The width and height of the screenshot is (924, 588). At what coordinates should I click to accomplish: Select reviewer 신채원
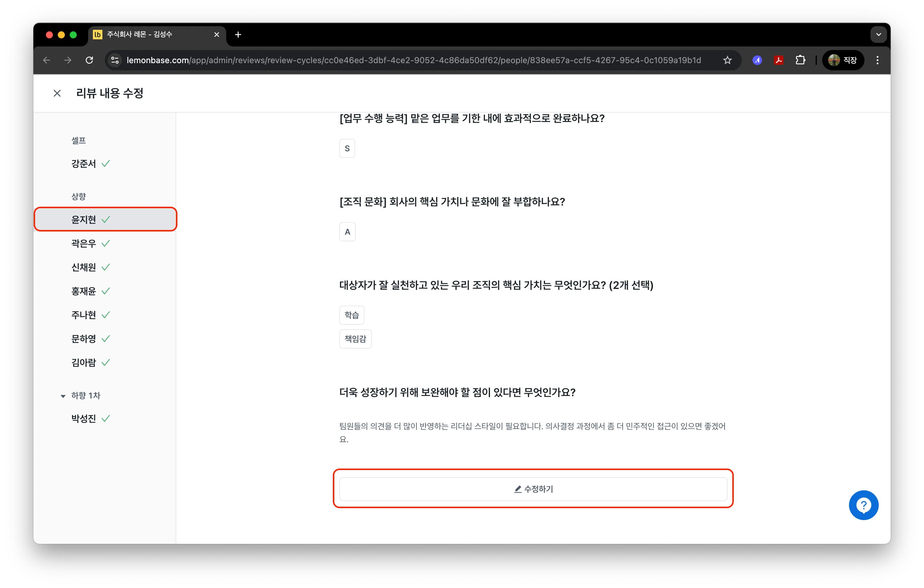click(x=105, y=267)
